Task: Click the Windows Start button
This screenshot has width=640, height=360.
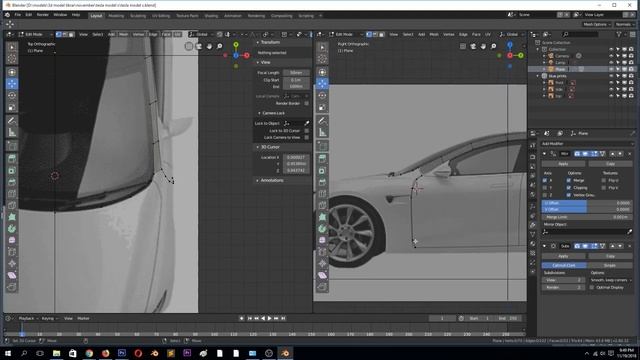Action: (x=7, y=353)
